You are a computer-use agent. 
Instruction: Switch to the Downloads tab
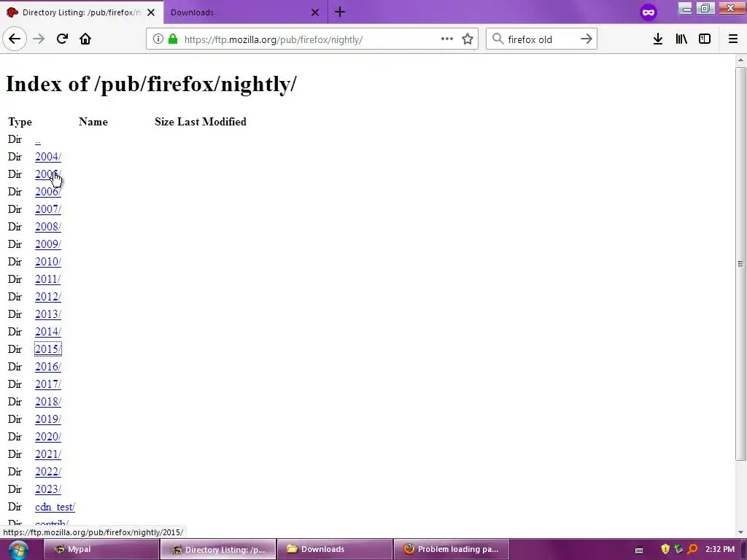[245, 12]
